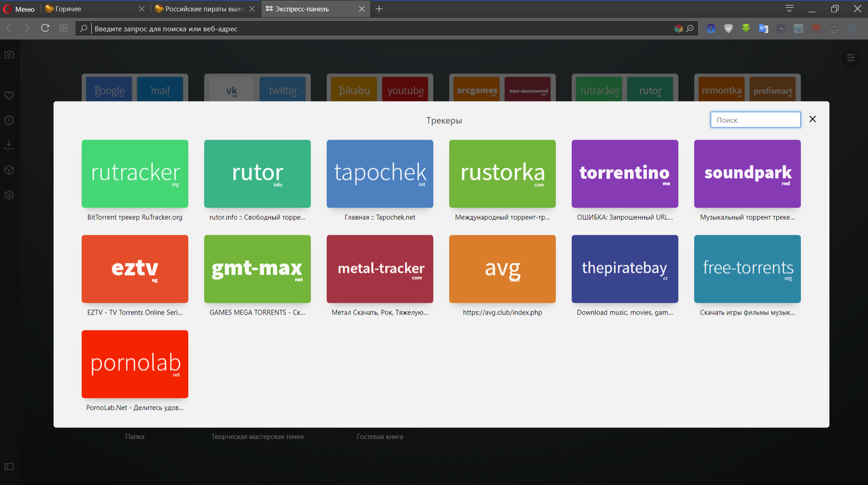Open the eztv tile

pos(135,269)
